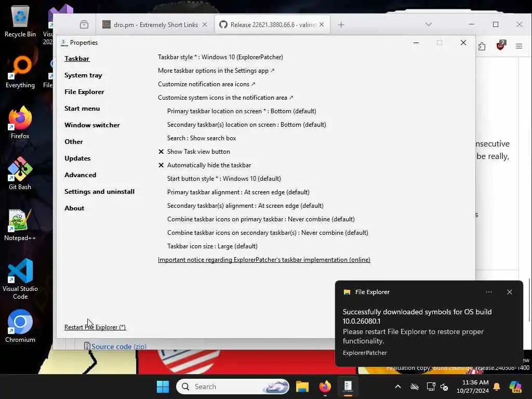Toggle Automatically hide the taskbar
Screen dimensions: 532x399
(x=205, y=165)
